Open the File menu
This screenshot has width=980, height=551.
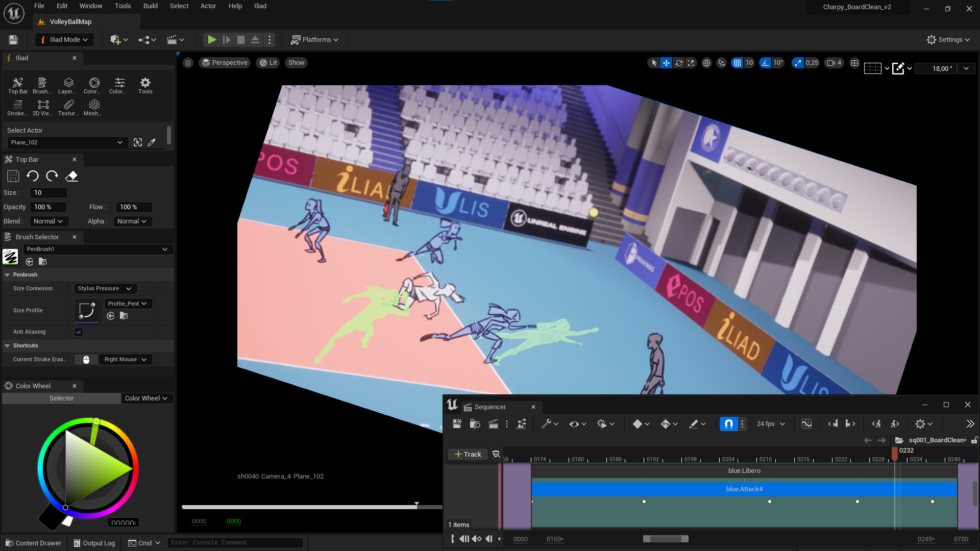39,6
